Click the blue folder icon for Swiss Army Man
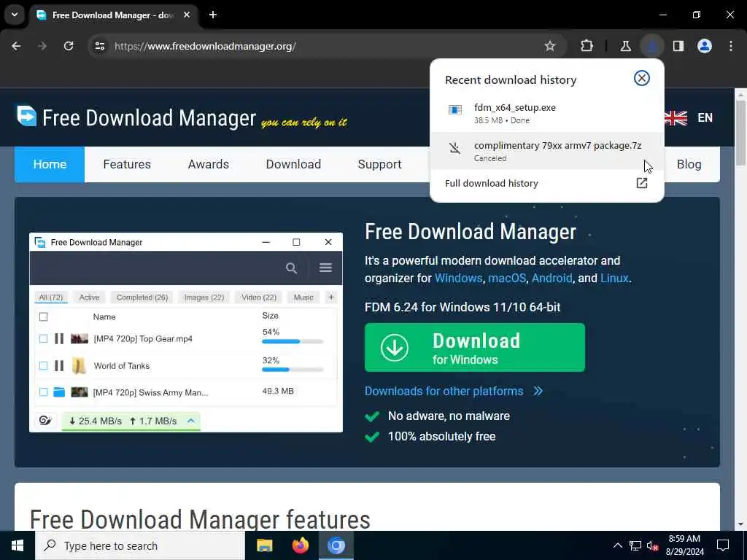The image size is (747, 560). [x=59, y=392]
